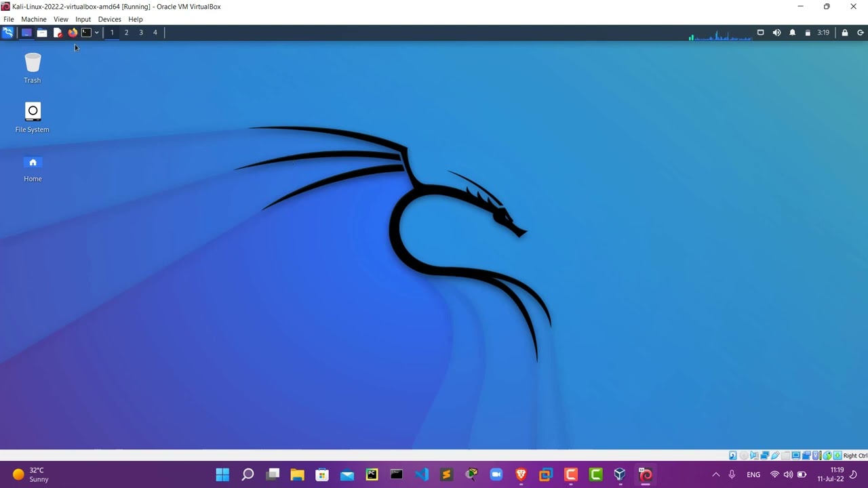Viewport: 868px width, 488px height.
Task: Open the VirtualBox Input menu
Action: click(83, 19)
